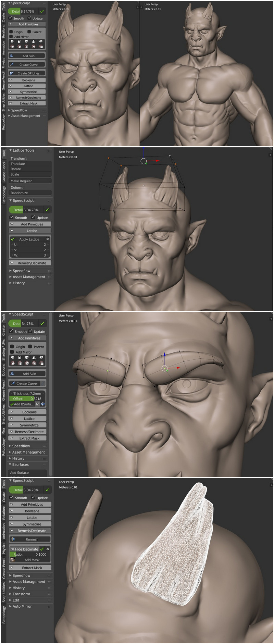
Task: Add a sphere primitive in the top screenshot
Action: (x=12, y=41)
